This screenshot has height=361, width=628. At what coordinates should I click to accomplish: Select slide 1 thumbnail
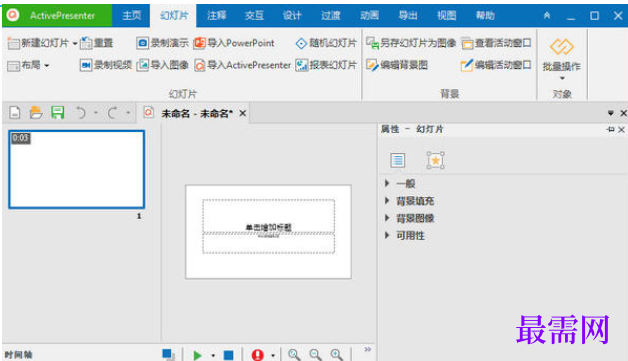tap(76, 169)
